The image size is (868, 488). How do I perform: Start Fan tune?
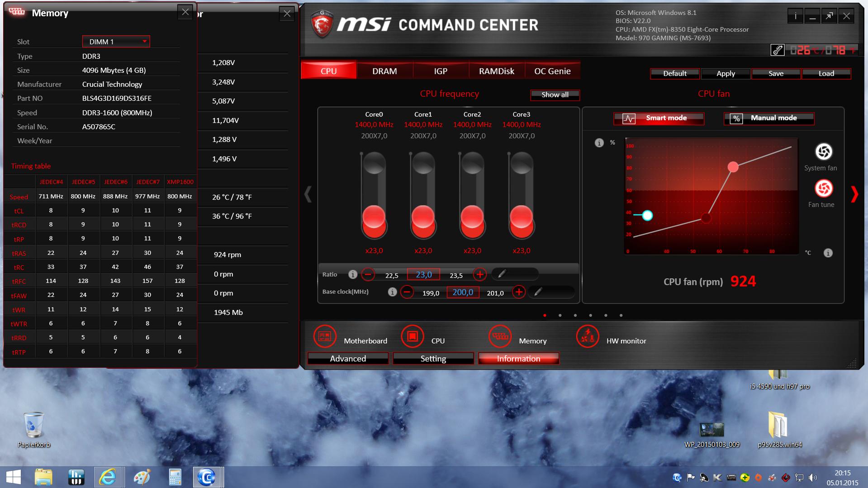click(x=824, y=189)
